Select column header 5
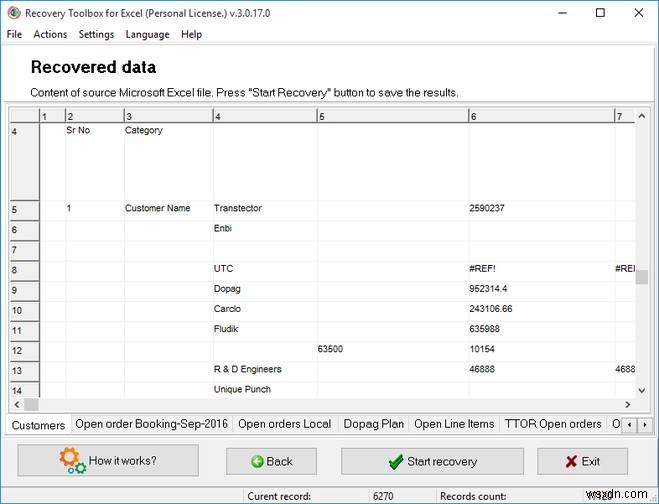This screenshot has width=659, height=504. (x=393, y=116)
